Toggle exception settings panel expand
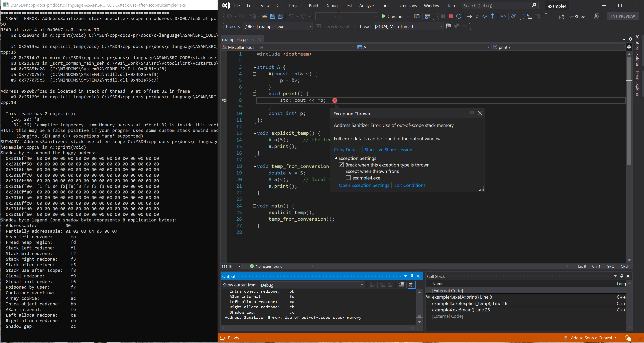 (336, 158)
